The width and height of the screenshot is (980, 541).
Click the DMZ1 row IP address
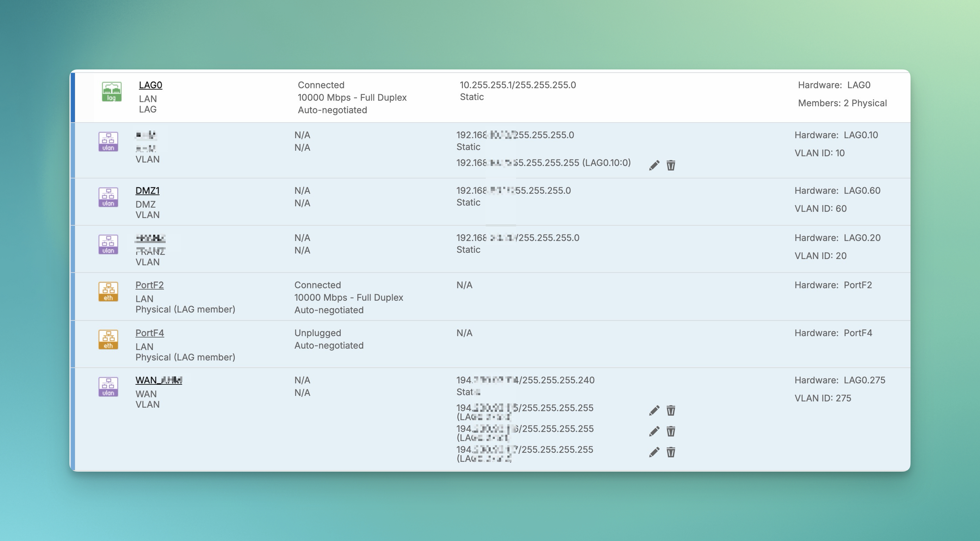tap(514, 191)
